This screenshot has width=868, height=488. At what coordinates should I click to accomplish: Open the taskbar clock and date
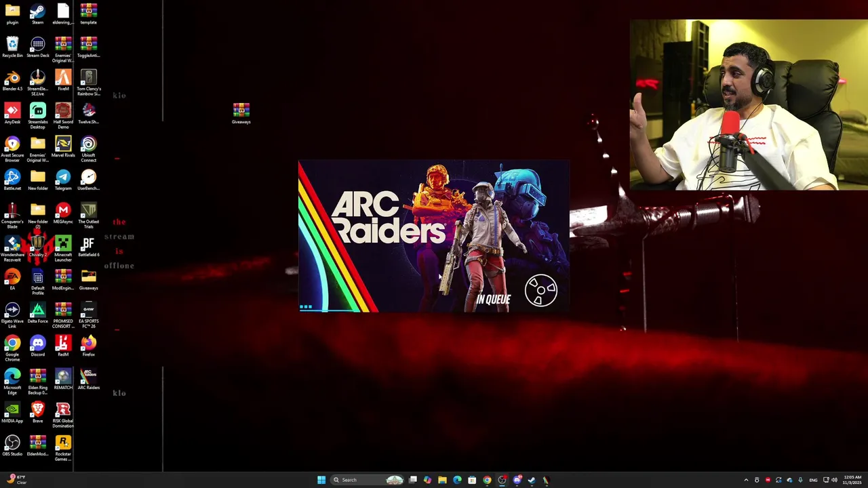coord(852,480)
